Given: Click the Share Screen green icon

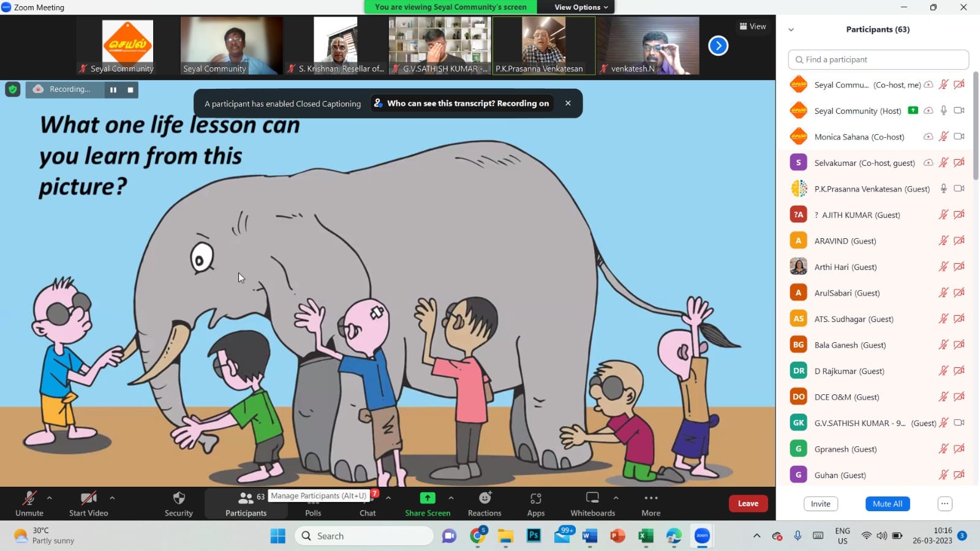Looking at the screenshot, I should pos(428,498).
